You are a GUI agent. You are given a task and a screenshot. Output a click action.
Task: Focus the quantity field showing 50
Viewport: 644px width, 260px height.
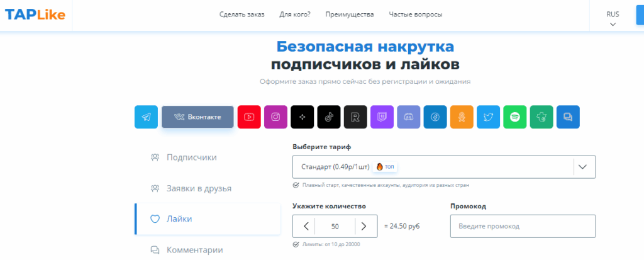click(335, 226)
